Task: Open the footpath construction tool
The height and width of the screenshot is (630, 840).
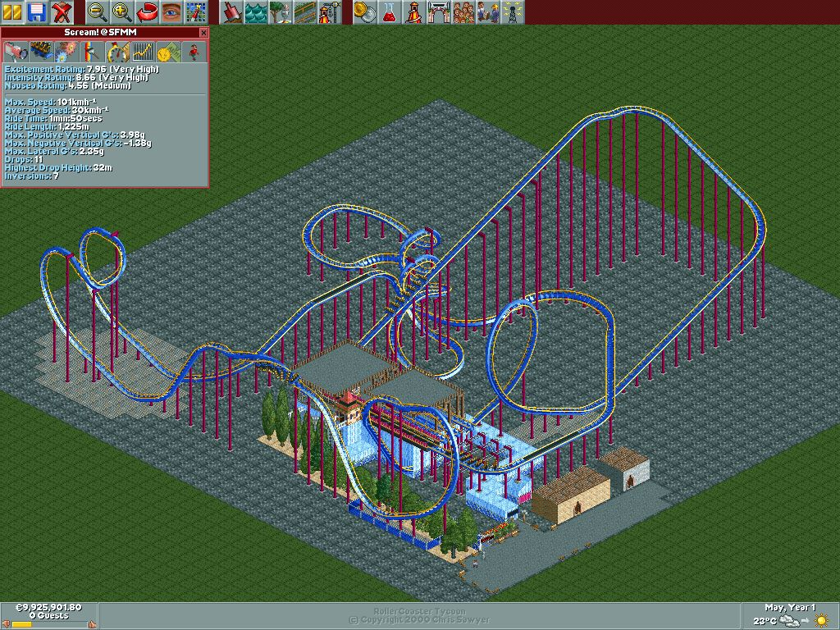Action: 305,11
